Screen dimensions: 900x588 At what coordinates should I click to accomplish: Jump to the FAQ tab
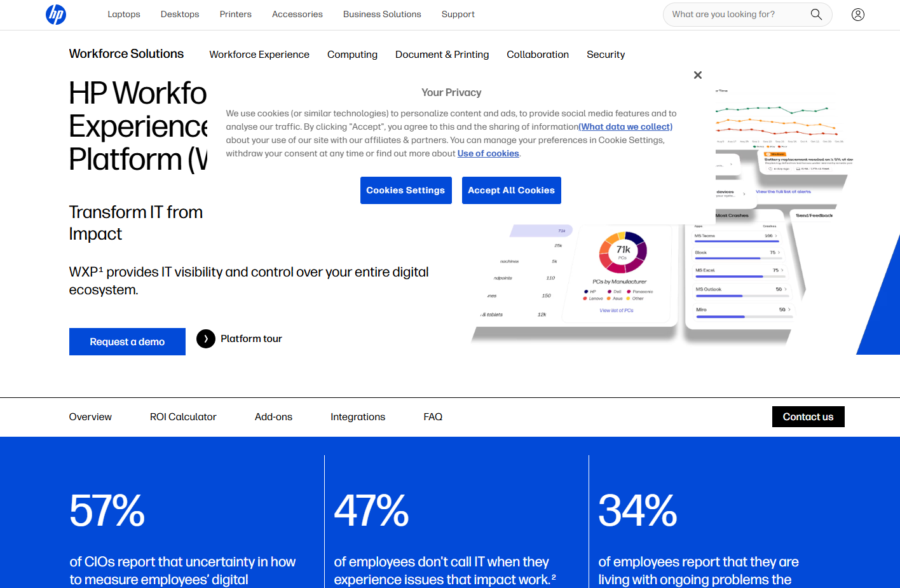tap(433, 417)
